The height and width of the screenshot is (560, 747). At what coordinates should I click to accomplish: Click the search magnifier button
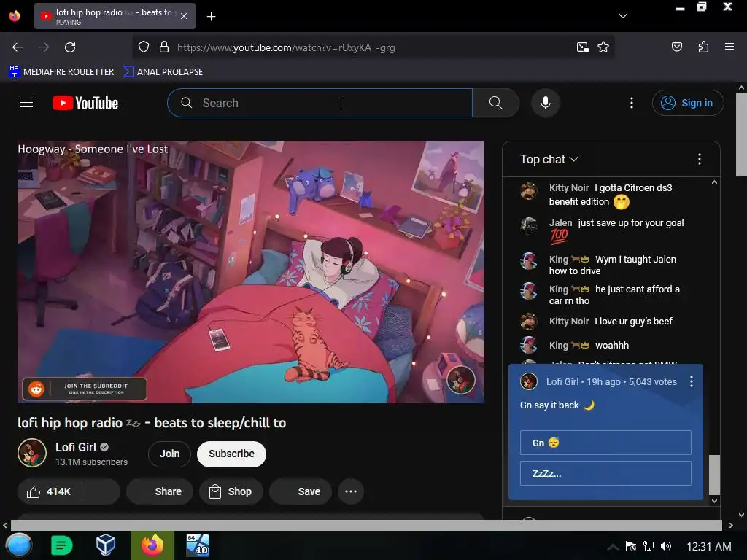point(495,103)
